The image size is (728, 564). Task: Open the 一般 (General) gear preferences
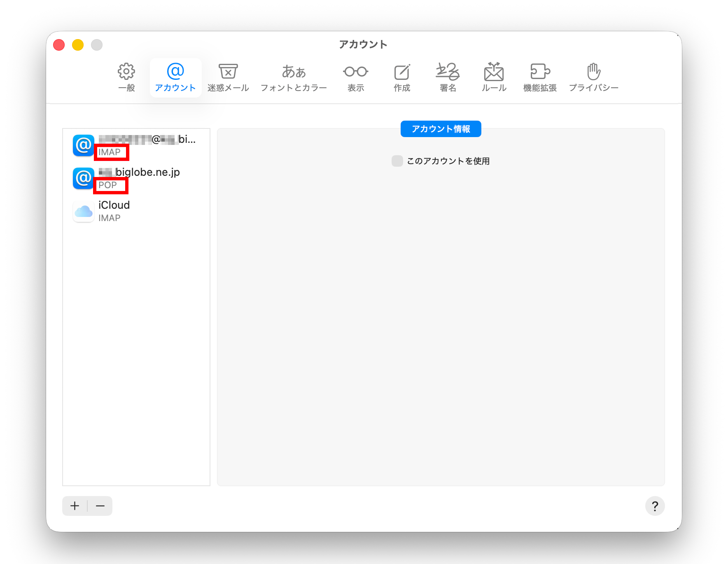pos(126,78)
